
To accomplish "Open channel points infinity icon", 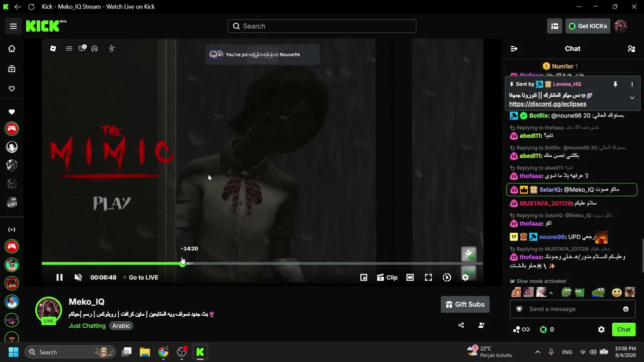I will (521, 330).
